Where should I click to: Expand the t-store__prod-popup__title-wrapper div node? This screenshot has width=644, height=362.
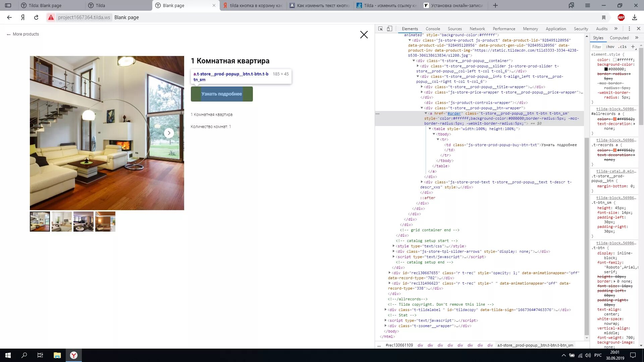[422, 87]
